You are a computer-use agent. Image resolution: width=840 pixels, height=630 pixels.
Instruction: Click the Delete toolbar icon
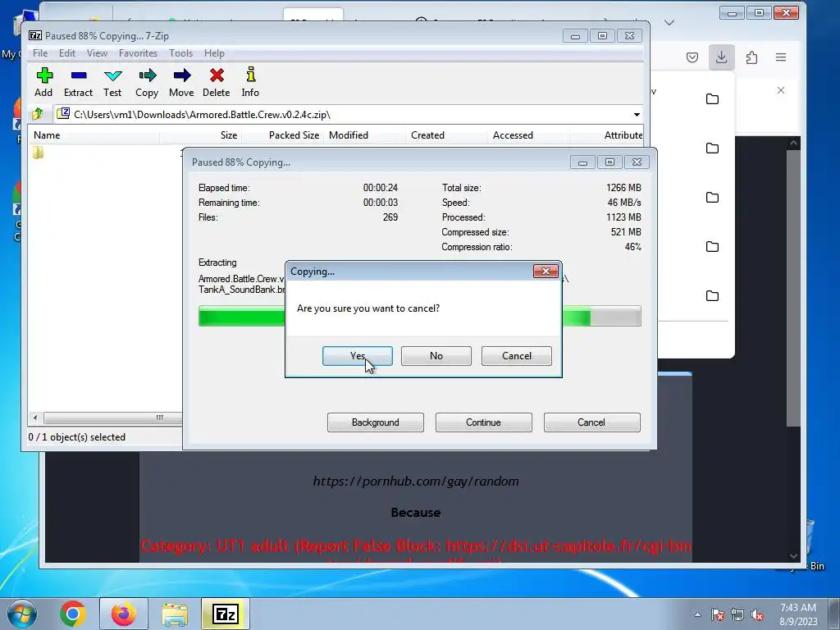[x=217, y=82]
